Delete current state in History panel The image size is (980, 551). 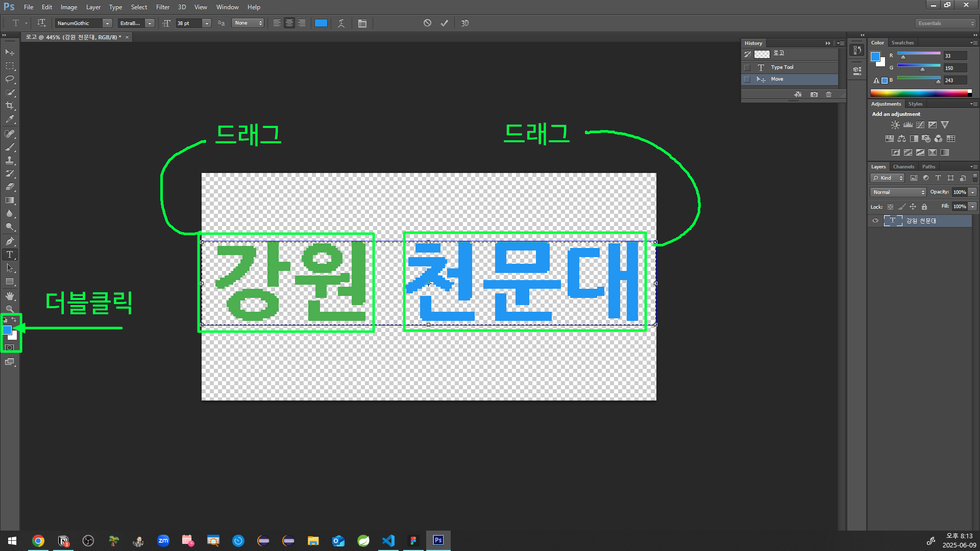pos(828,94)
